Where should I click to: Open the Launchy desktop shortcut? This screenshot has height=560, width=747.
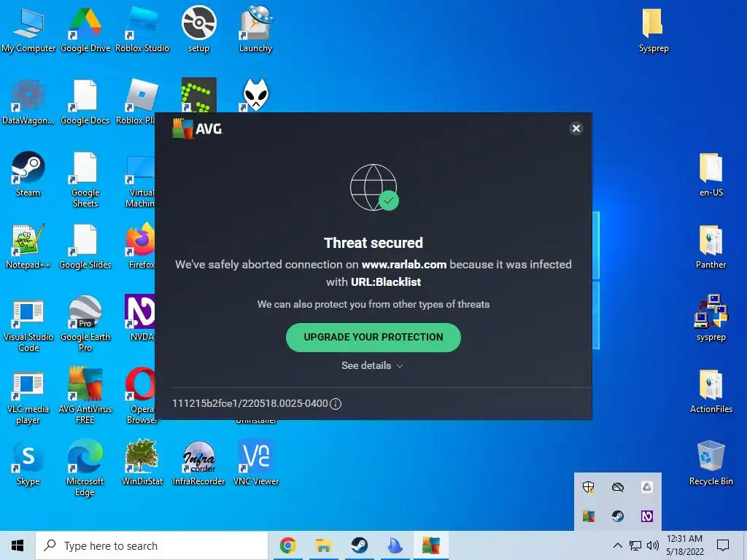[255, 29]
